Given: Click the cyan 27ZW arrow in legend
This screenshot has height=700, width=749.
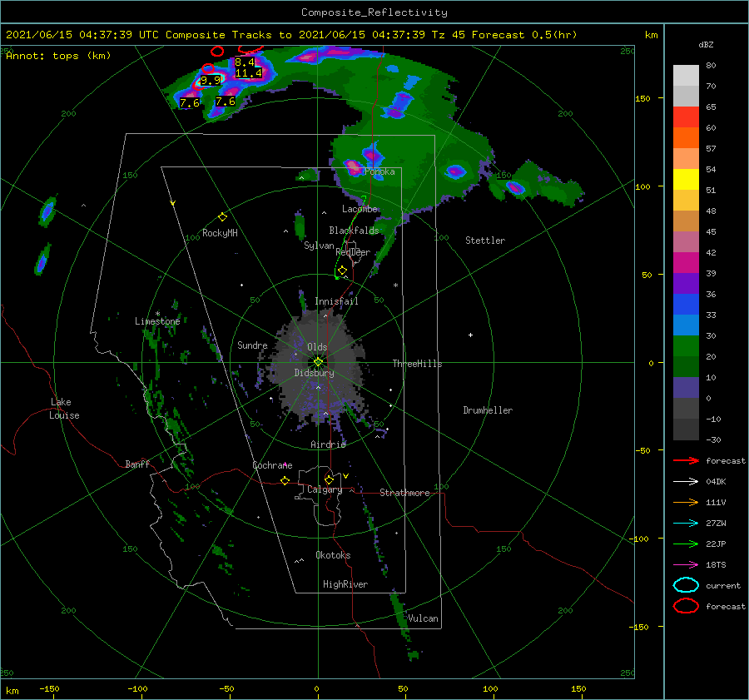Looking at the screenshot, I should pos(686,524).
